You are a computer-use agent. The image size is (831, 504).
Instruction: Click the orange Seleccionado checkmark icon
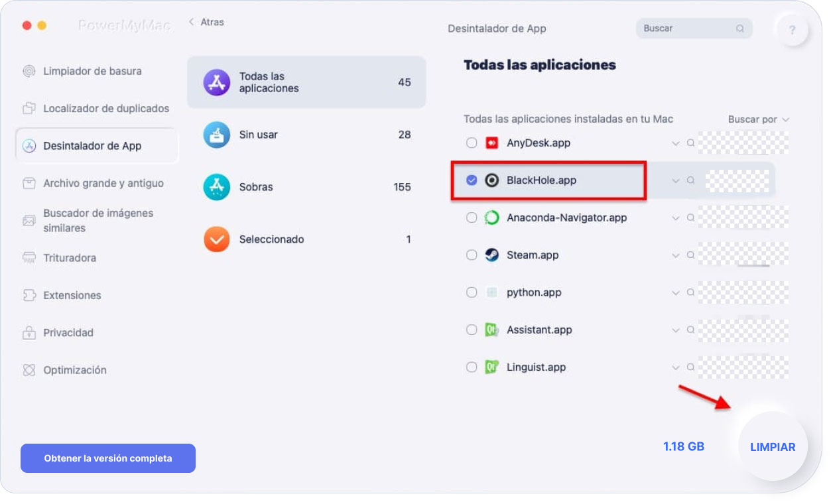coord(217,239)
